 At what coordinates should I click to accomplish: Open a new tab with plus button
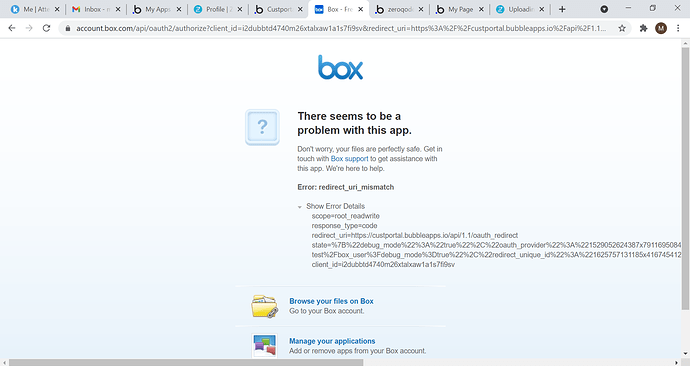coord(562,9)
